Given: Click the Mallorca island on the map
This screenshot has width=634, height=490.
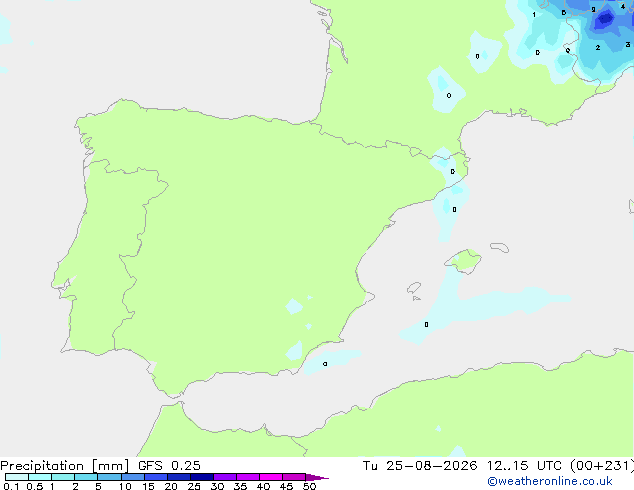Looking at the screenshot, I should click(x=464, y=261).
